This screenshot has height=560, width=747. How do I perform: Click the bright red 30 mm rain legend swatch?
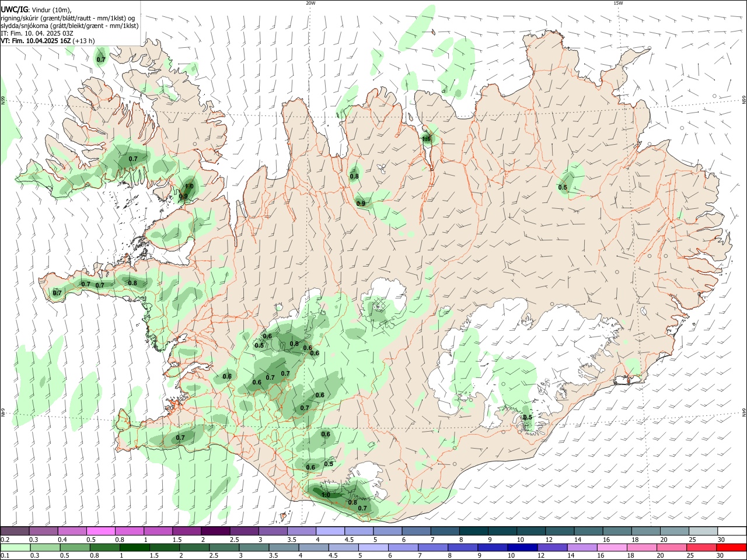pyautogui.click(x=732, y=547)
